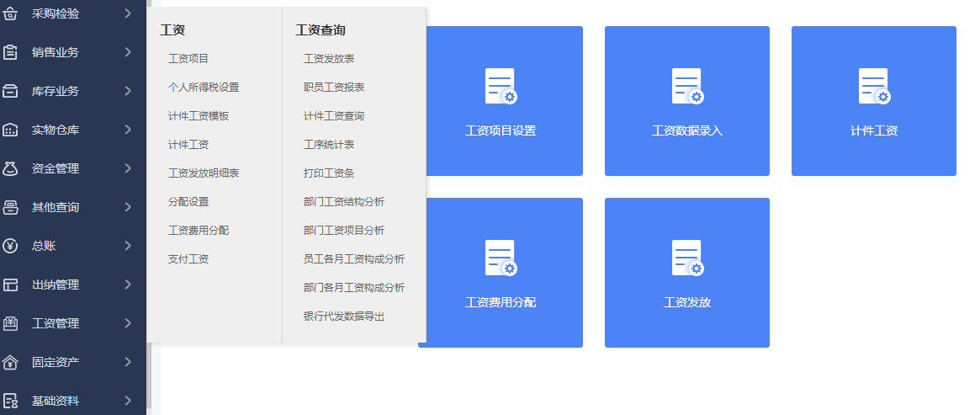980x415 pixels.
Task: Expand the 出纳管理 chevron arrow
Action: (128, 285)
